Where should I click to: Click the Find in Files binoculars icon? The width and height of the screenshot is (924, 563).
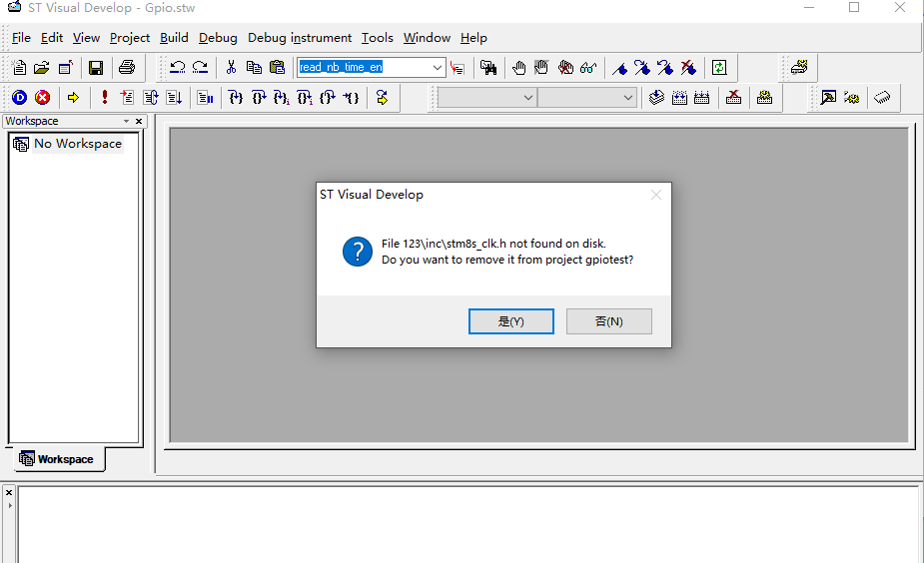point(488,68)
